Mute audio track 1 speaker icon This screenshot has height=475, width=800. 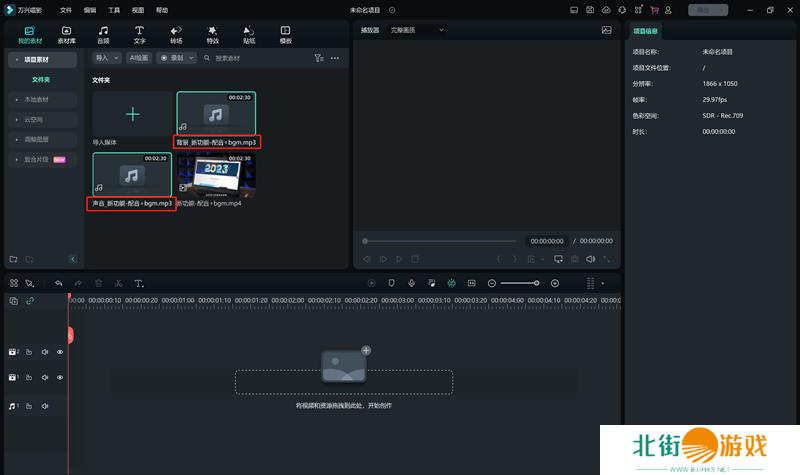pyautogui.click(x=44, y=406)
